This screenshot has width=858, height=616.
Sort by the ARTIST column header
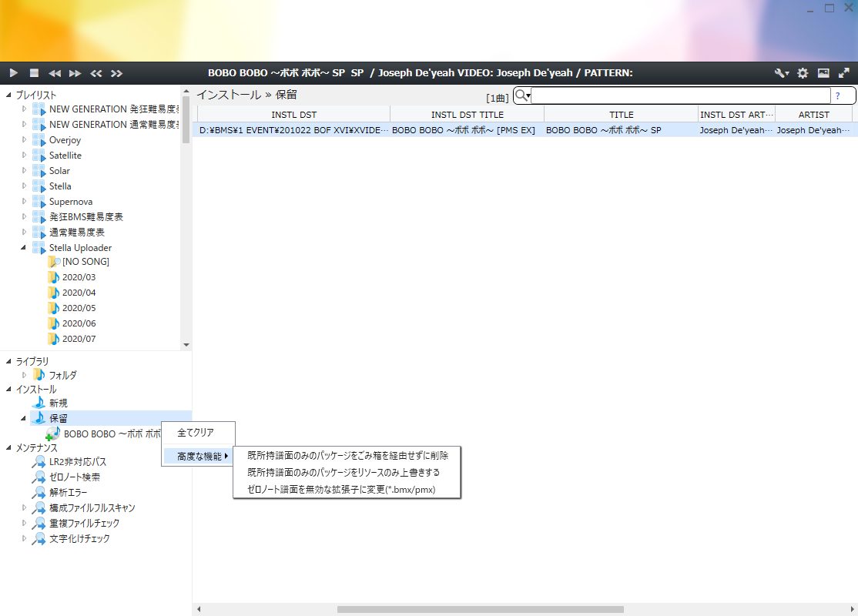click(x=813, y=114)
